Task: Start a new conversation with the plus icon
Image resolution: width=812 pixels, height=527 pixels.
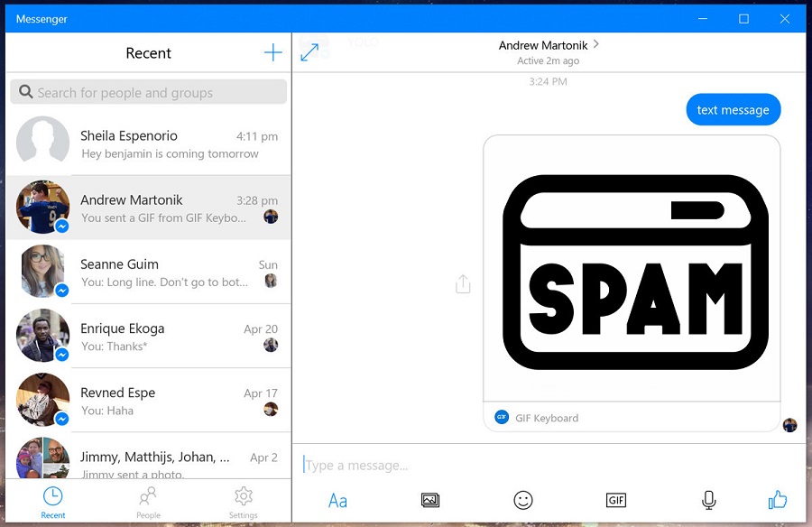Action: click(x=272, y=52)
